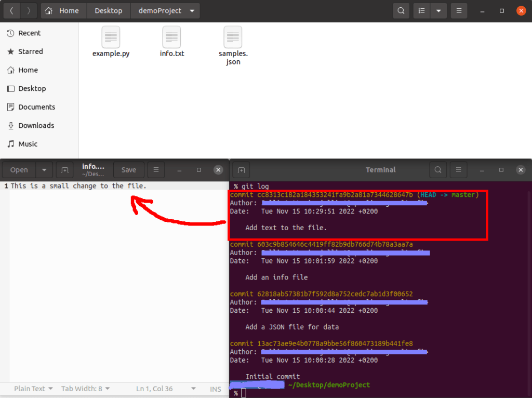Click commit hash 603c9b854646 in terminal
Screen dimensions: 532x398
click(335, 244)
